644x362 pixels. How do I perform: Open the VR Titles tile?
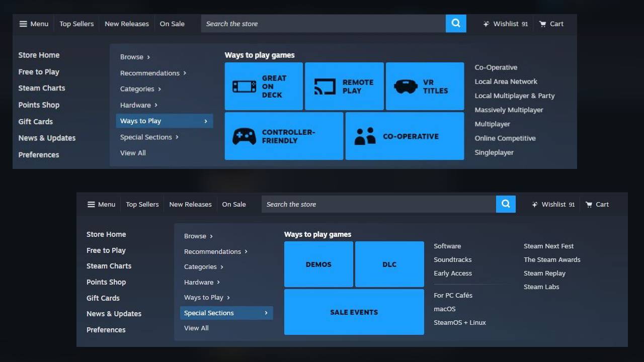pyautogui.click(x=425, y=86)
